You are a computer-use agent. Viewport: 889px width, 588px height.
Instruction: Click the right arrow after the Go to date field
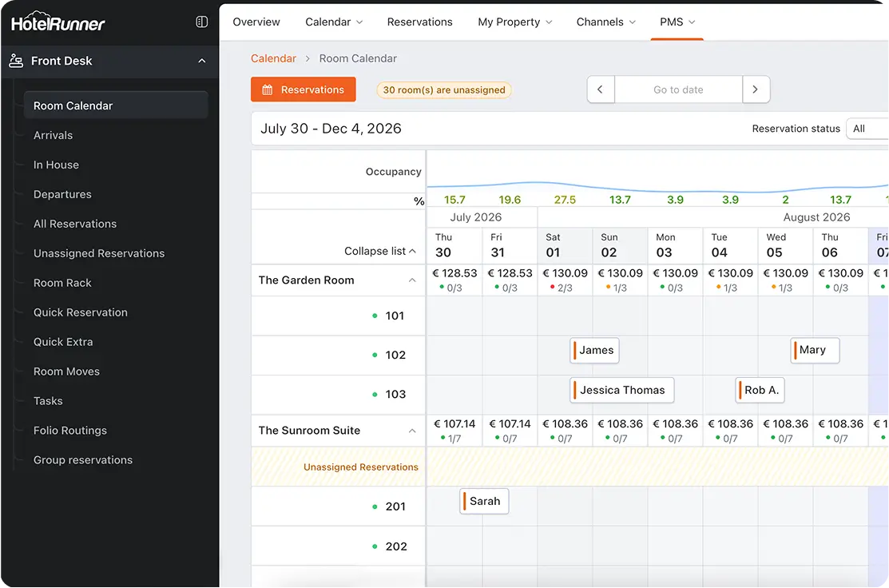coord(756,89)
